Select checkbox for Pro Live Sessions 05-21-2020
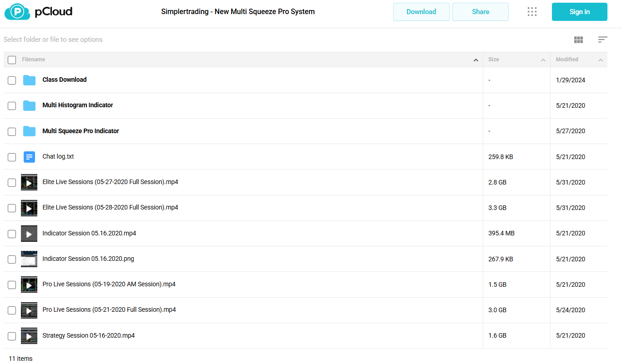 click(12, 311)
